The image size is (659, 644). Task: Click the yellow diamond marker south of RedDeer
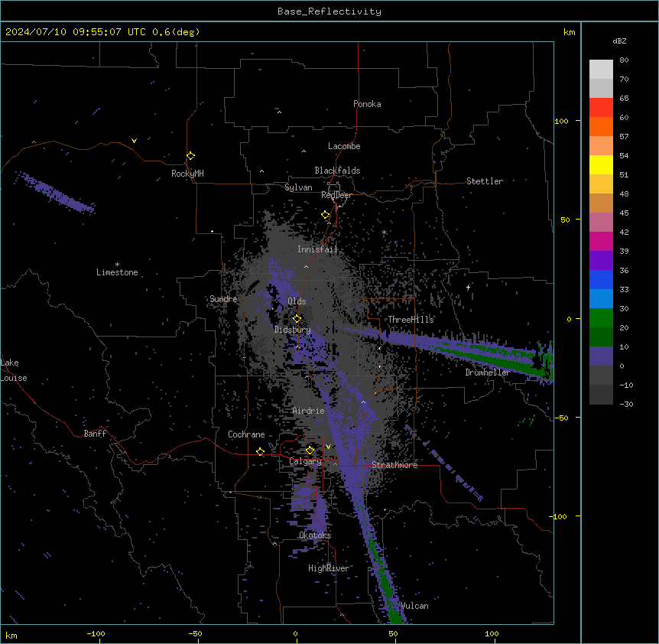click(326, 215)
